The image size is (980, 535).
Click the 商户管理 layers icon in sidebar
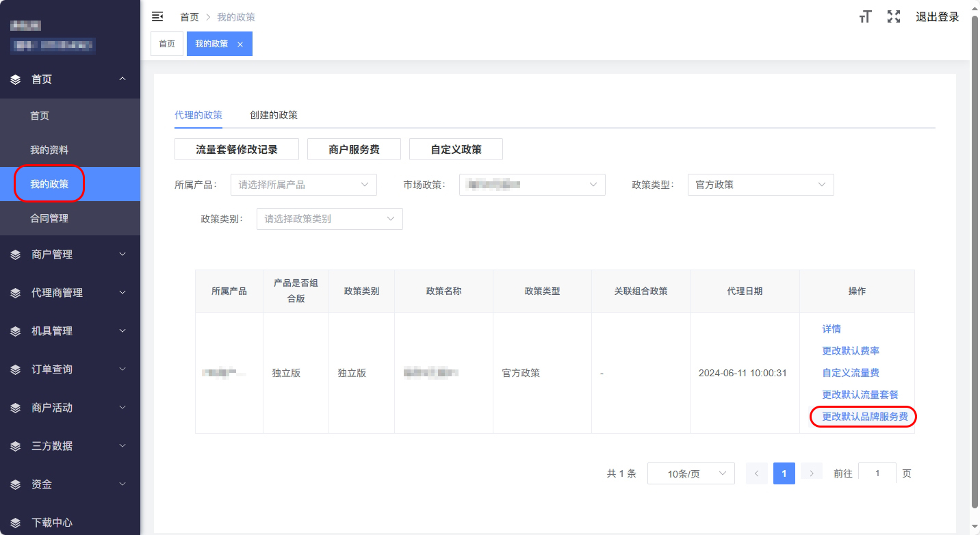pyautogui.click(x=16, y=255)
